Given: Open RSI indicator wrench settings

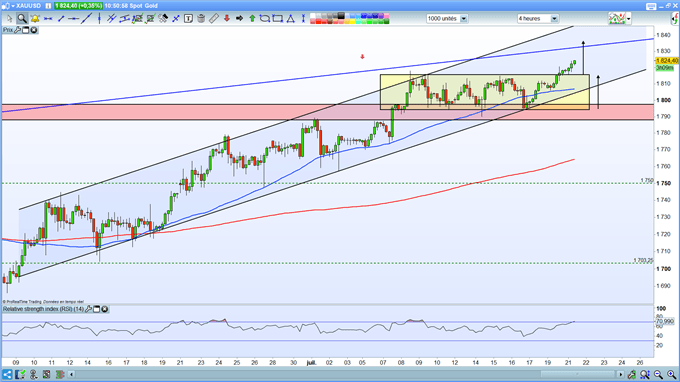Looking at the screenshot, I should pyautogui.click(x=88, y=309).
